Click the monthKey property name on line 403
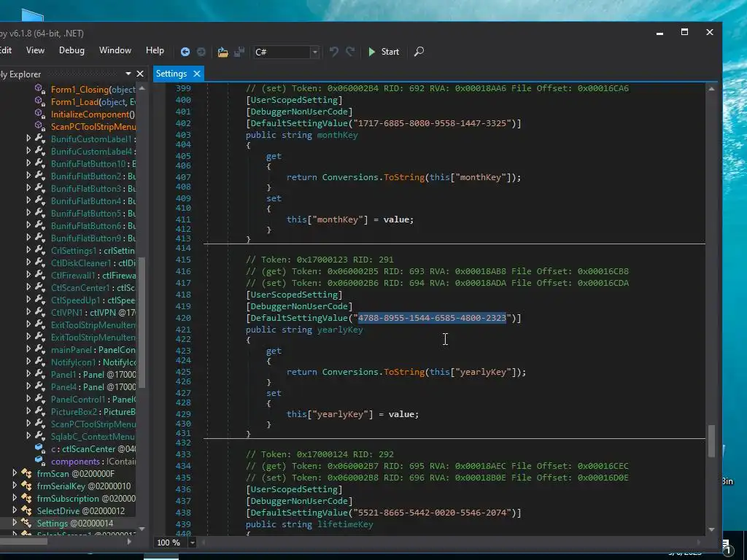 click(x=337, y=135)
